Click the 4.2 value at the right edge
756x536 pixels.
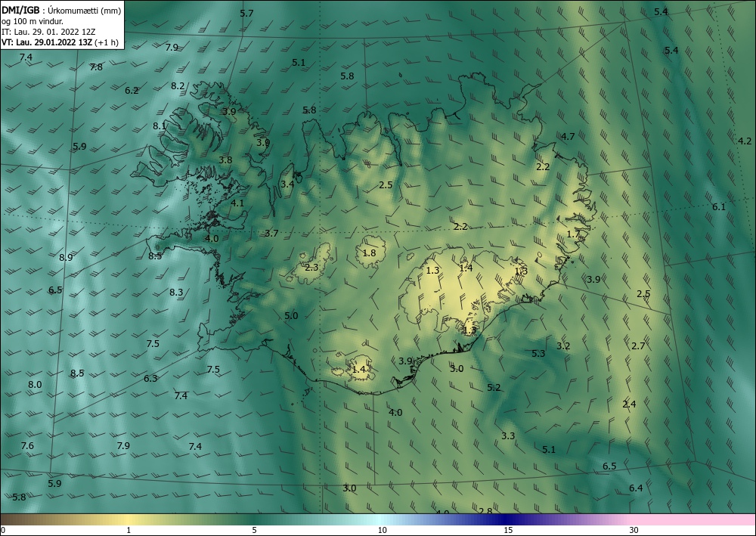745,141
